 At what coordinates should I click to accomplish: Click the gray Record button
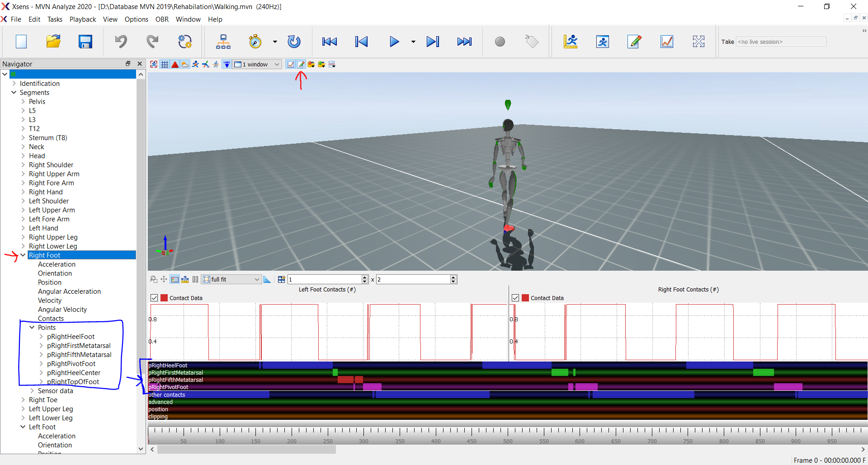pyautogui.click(x=500, y=42)
